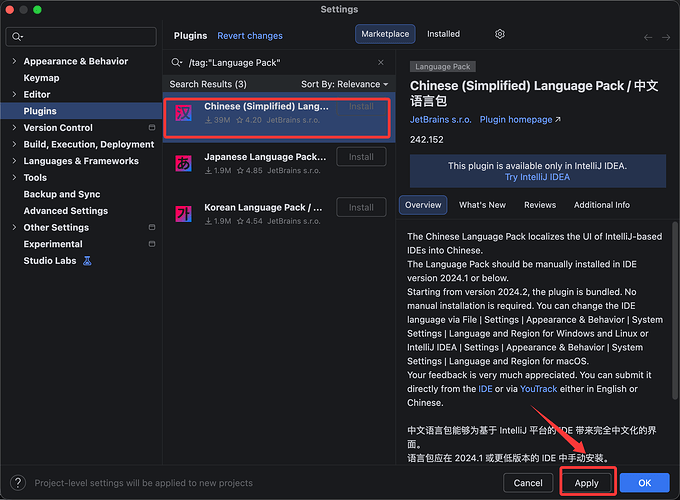Click the OK button
The height and width of the screenshot is (500, 680).
tap(644, 483)
